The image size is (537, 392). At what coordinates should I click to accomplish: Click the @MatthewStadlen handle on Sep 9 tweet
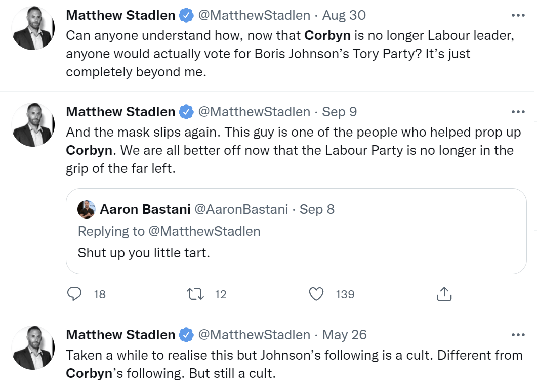pyautogui.click(x=254, y=111)
